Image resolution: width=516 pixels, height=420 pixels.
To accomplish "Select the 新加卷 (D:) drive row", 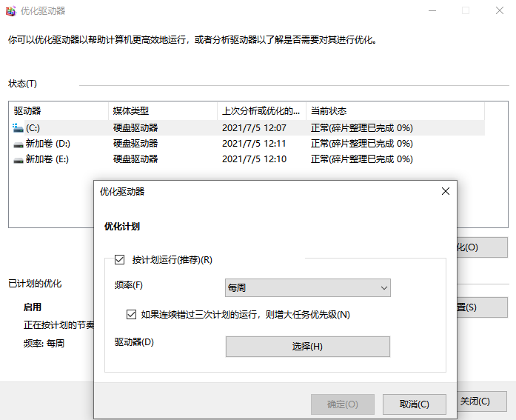I will click(48, 144).
